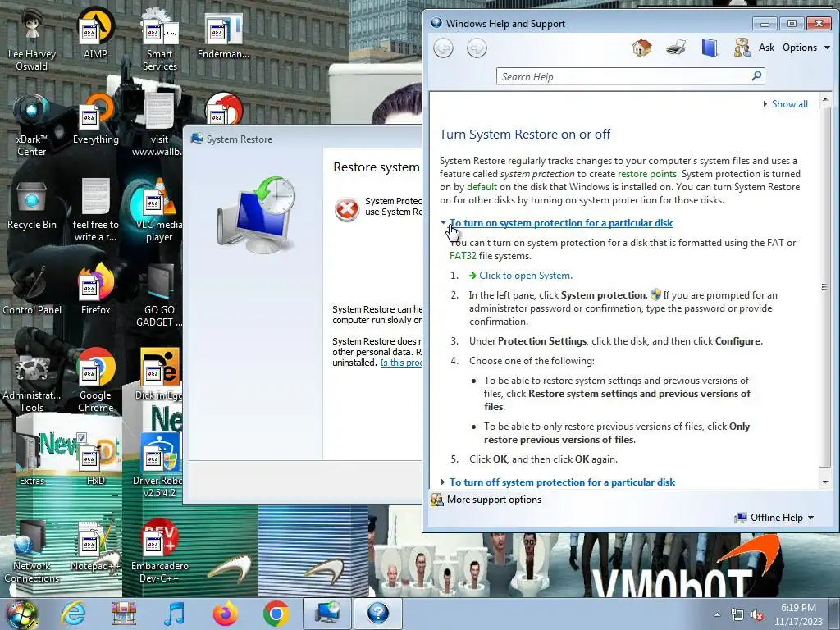Open Smart Services desktop icon
840x630 pixels.
pyautogui.click(x=159, y=39)
